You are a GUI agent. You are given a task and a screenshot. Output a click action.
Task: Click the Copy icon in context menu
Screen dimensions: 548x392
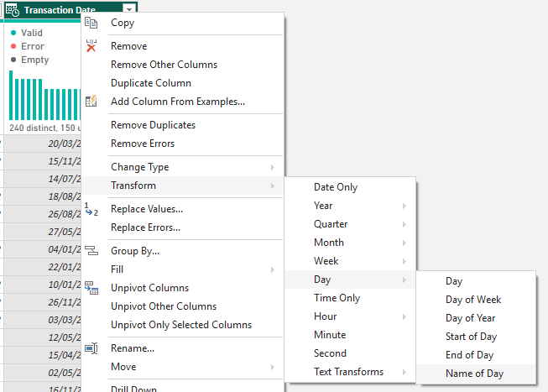(x=91, y=23)
